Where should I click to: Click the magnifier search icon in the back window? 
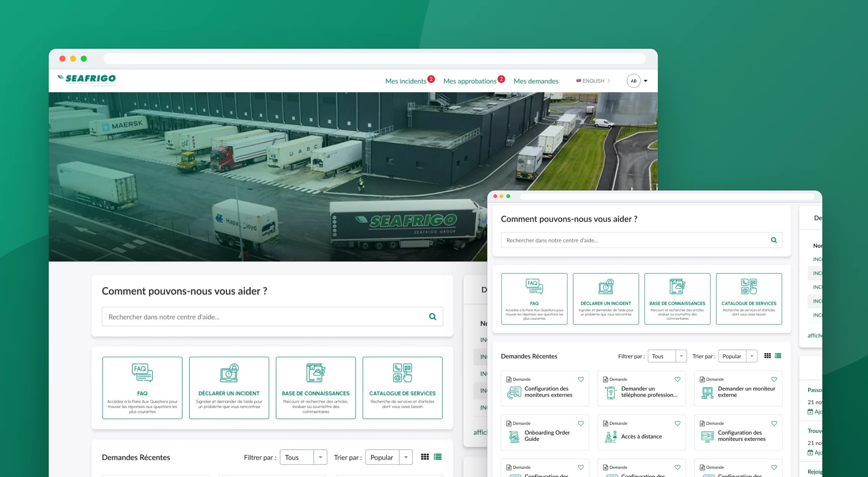[x=432, y=317]
